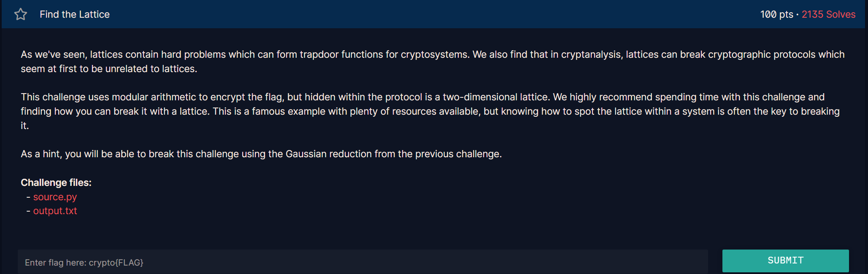Click the Challenge files heading
This screenshot has width=868, height=274.
coord(56,183)
